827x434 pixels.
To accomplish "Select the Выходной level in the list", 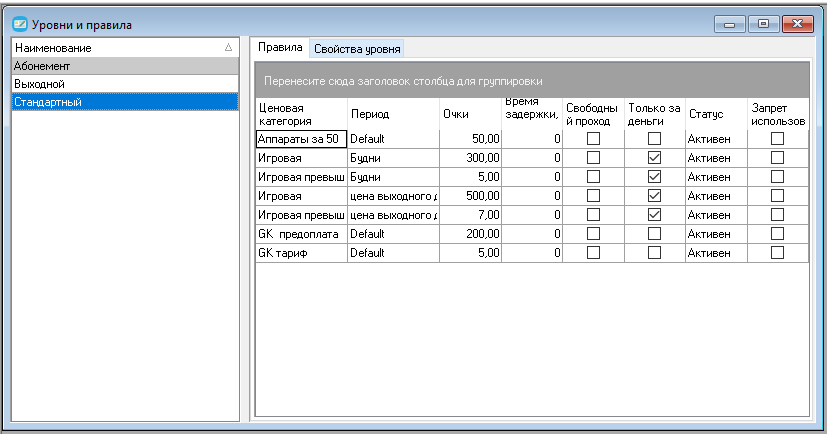I will pyautogui.click(x=125, y=84).
